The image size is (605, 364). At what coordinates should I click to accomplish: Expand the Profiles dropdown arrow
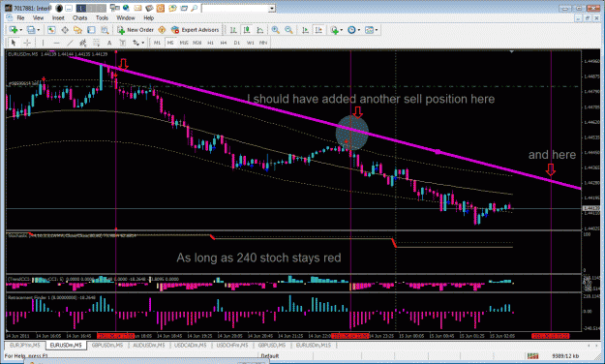point(39,30)
